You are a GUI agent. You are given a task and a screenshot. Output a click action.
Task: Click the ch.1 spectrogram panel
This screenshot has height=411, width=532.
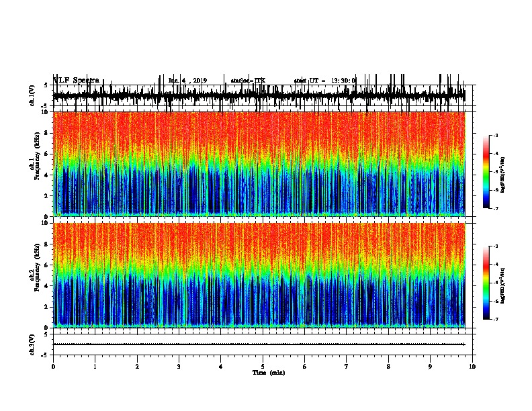(259, 164)
